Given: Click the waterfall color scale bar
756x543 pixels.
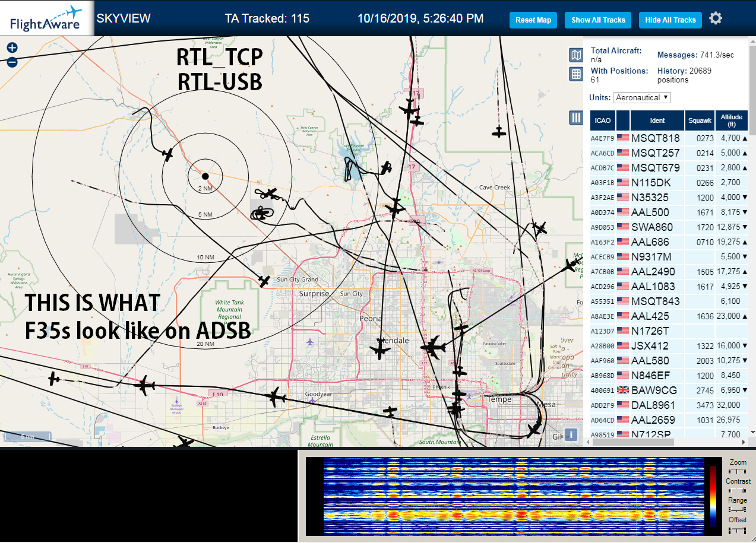Looking at the screenshot, I should click(x=713, y=496).
